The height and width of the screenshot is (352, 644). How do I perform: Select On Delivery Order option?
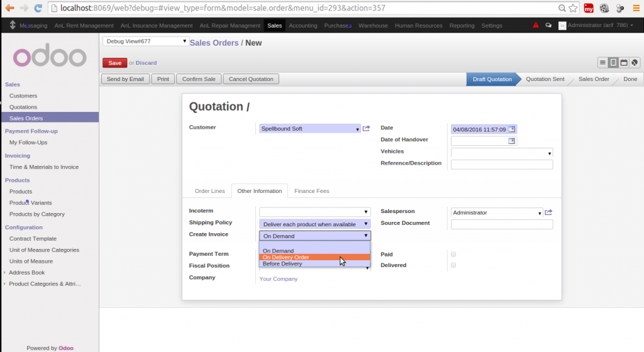286,257
